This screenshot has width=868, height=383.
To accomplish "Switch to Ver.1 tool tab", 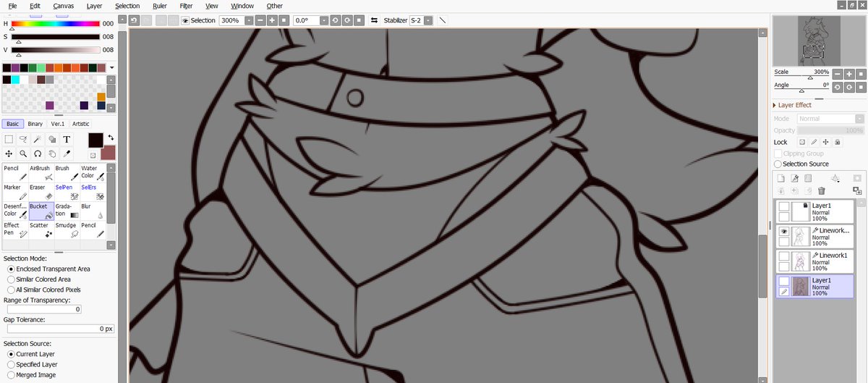I will click(58, 124).
